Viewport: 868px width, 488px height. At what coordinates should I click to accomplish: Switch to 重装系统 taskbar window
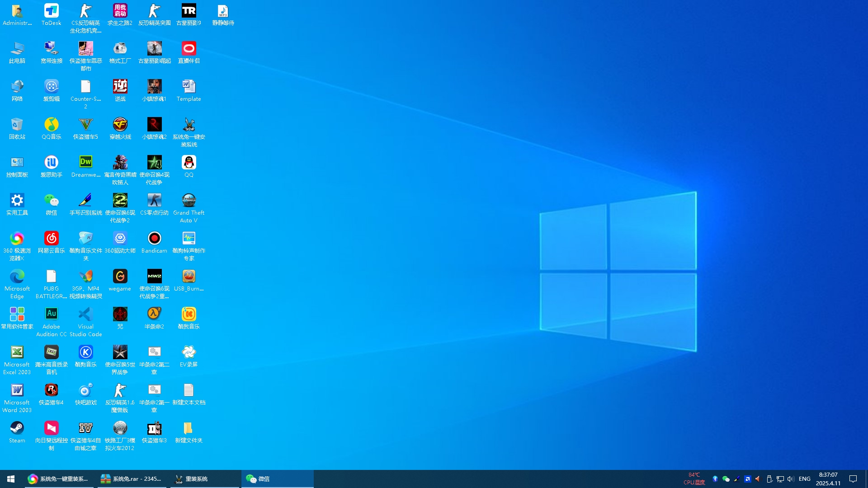point(204,479)
